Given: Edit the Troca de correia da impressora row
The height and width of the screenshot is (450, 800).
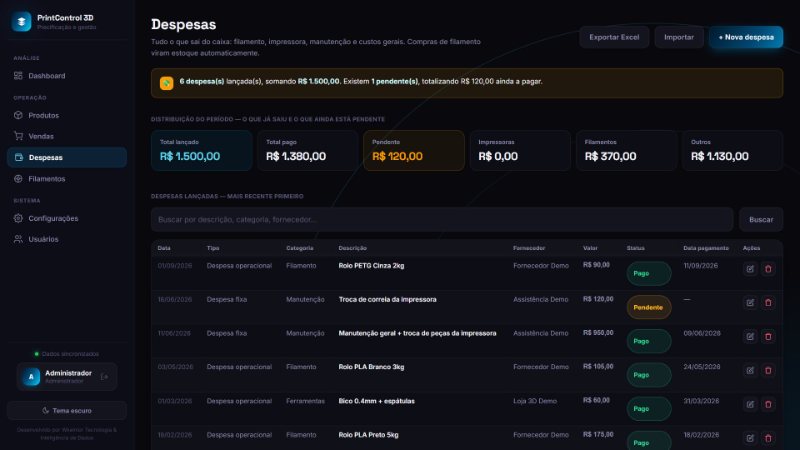Looking at the screenshot, I should (x=750, y=303).
